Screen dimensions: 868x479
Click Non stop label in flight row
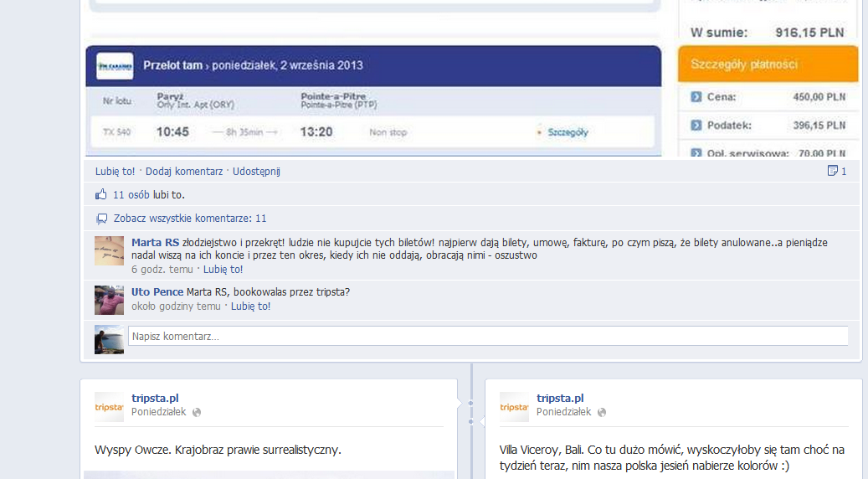click(388, 132)
